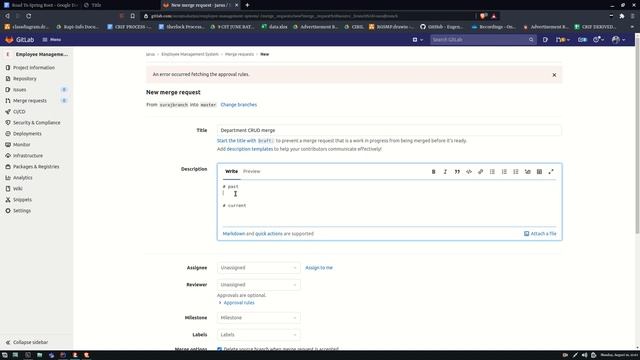Insert a table in the description editor
The image size is (640, 360).
(539, 172)
